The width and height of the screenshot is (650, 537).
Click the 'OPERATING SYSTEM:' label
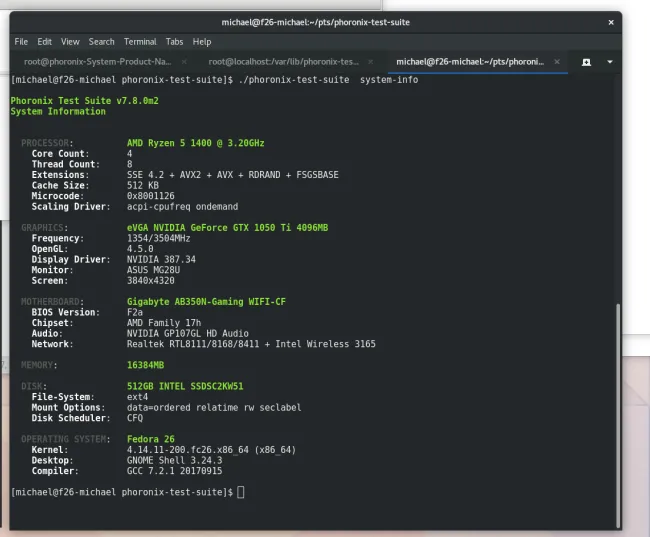pyautogui.click(x=66, y=440)
